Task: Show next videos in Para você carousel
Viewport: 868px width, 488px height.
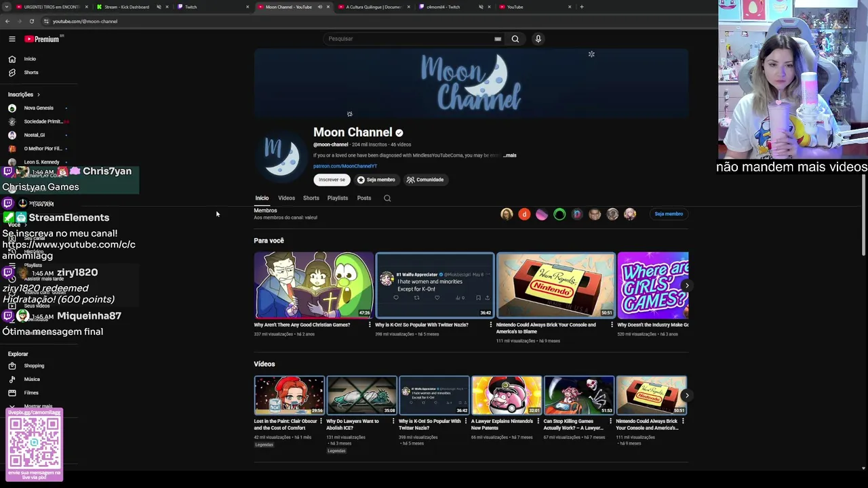Action: (686, 285)
